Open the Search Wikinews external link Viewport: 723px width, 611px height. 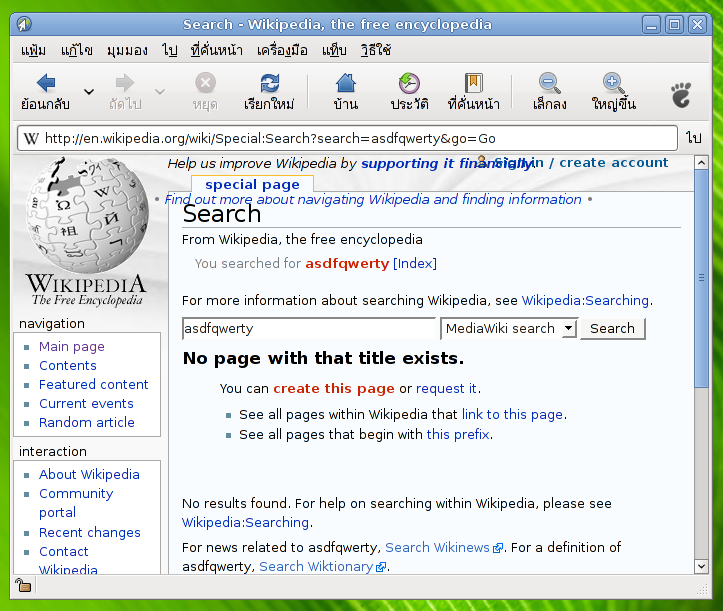pos(444,547)
